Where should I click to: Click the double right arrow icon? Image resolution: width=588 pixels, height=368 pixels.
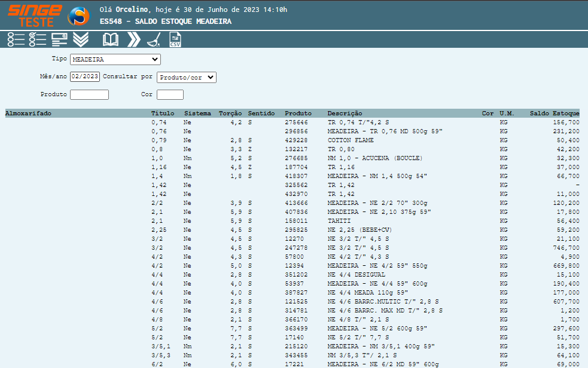[134, 40]
